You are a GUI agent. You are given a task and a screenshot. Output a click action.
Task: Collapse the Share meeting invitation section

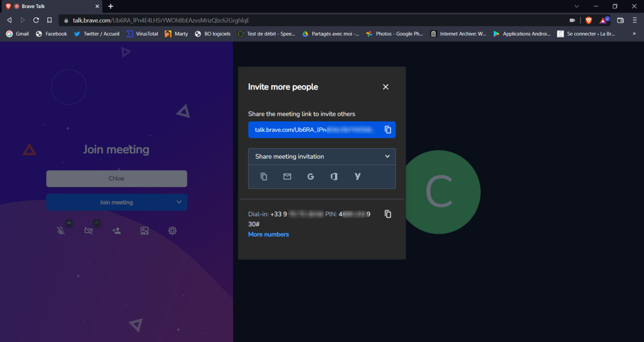pyautogui.click(x=387, y=157)
